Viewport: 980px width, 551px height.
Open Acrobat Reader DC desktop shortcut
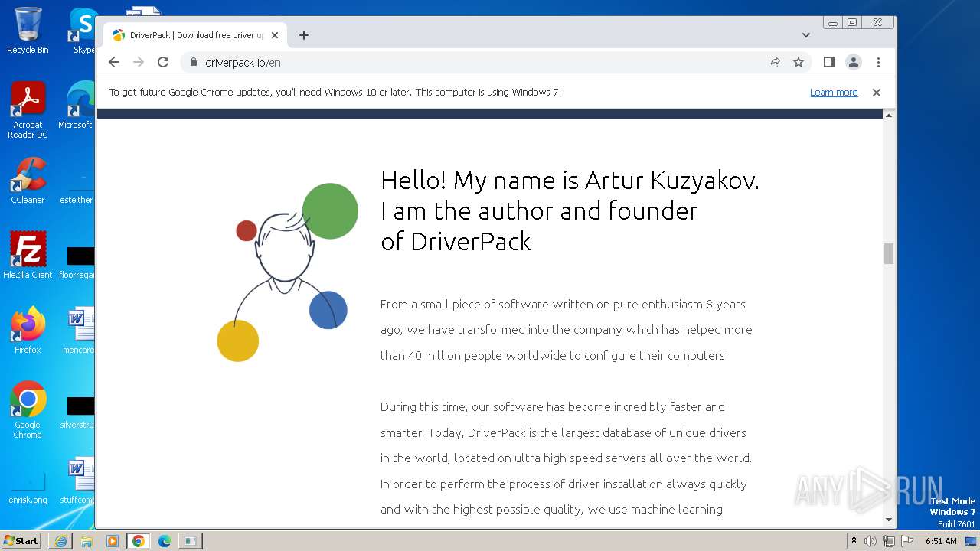28,111
